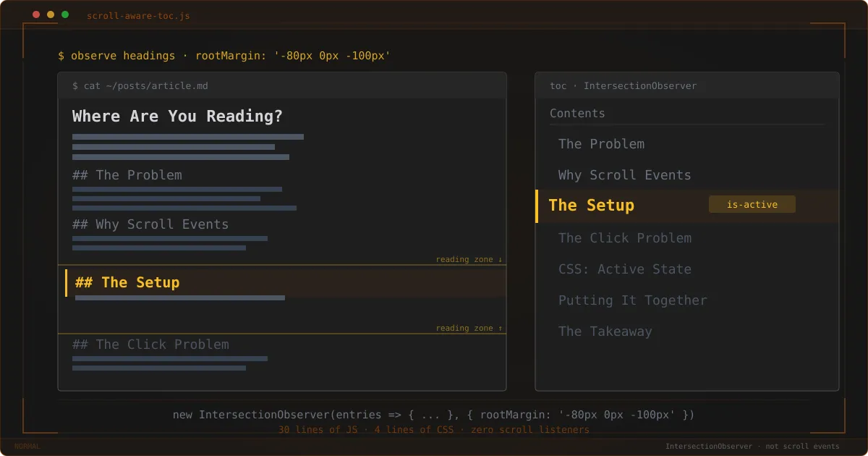Click the '$ observe headings' command line
The image size is (868, 456).
(x=224, y=56)
